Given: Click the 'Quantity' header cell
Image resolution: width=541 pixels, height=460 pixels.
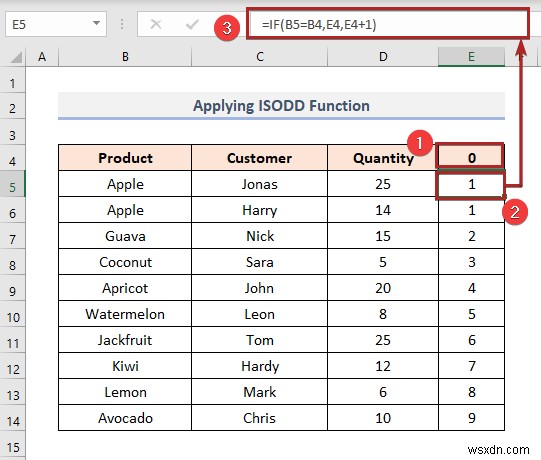Looking at the screenshot, I should (383, 158).
